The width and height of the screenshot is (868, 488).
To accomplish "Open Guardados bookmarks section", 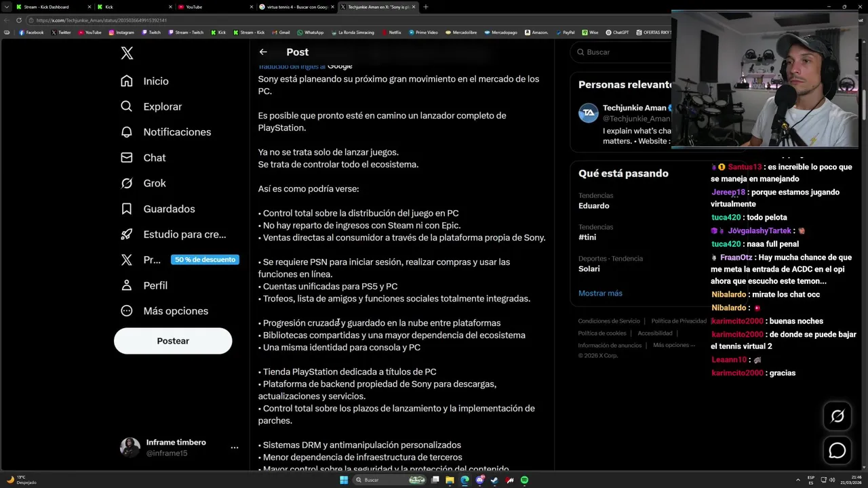I will tap(157, 209).
